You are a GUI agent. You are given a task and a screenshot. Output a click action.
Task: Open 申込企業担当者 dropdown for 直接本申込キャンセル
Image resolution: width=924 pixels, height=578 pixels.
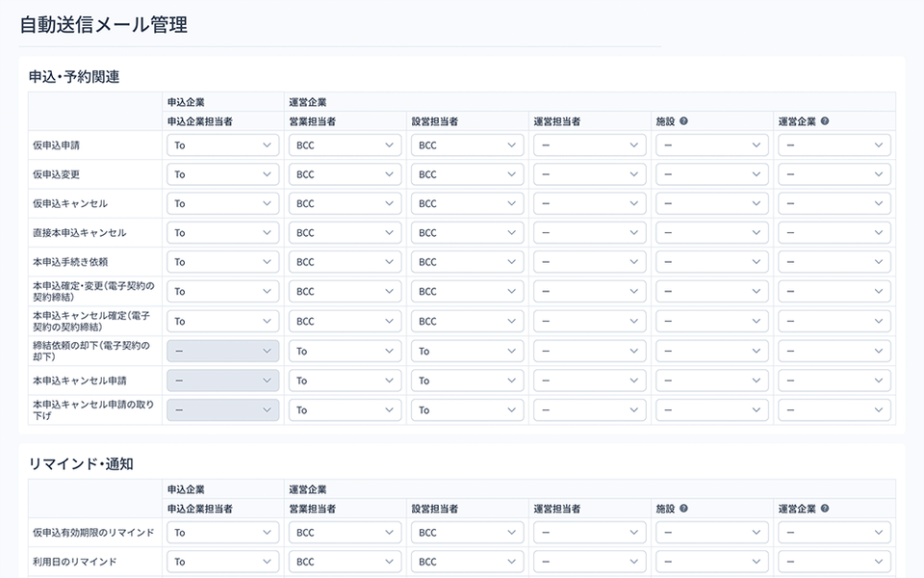222,232
